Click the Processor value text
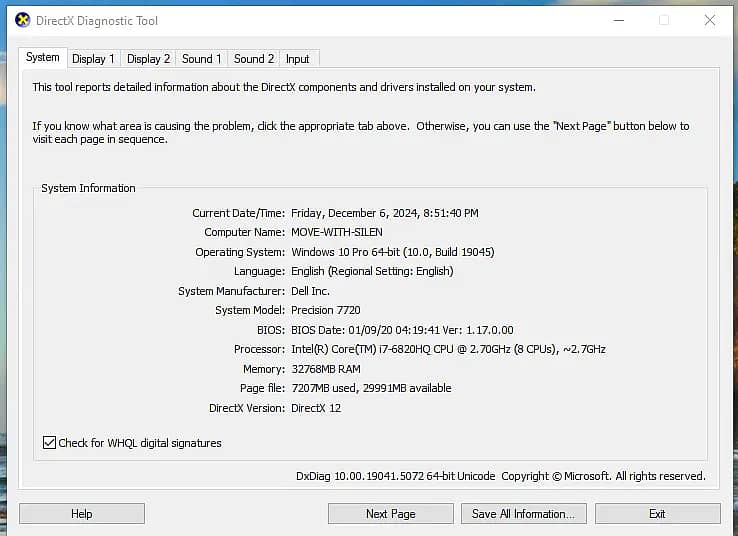The width and height of the screenshot is (738, 536). (447, 350)
